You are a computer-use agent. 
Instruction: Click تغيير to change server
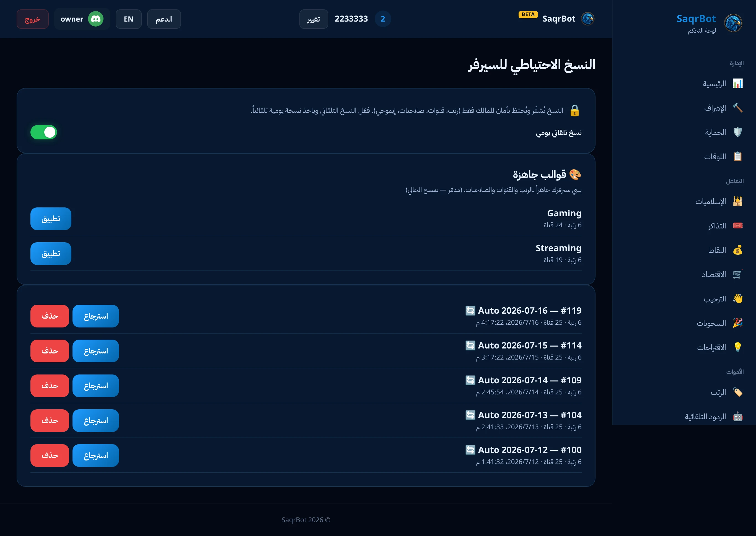pyautogui.click(x=314, y=19)
